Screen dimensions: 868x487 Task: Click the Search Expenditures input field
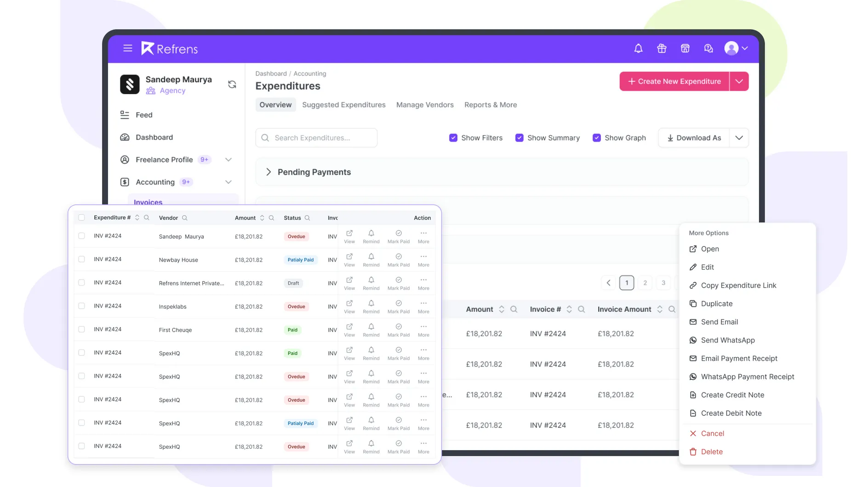[x=316, y=138]
